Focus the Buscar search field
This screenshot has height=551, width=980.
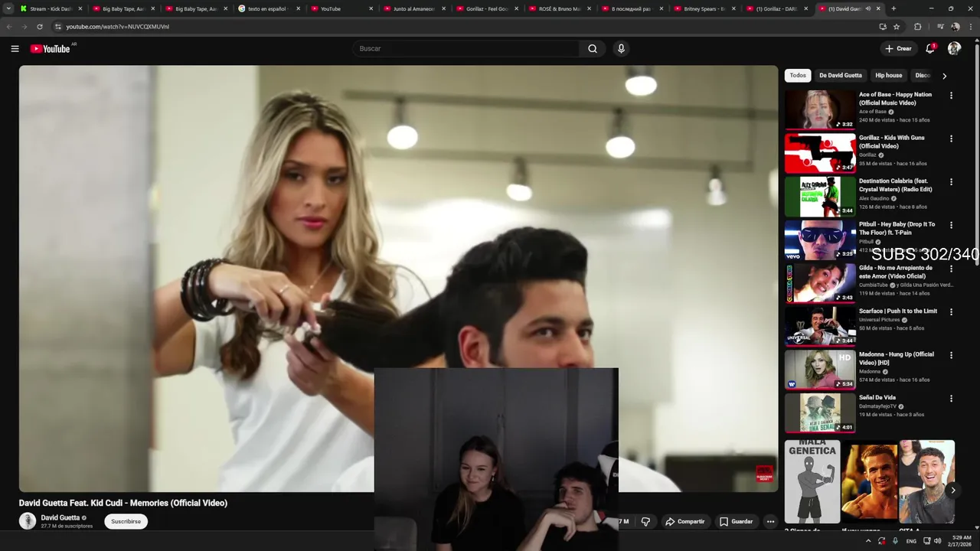[x=467, y=48]
